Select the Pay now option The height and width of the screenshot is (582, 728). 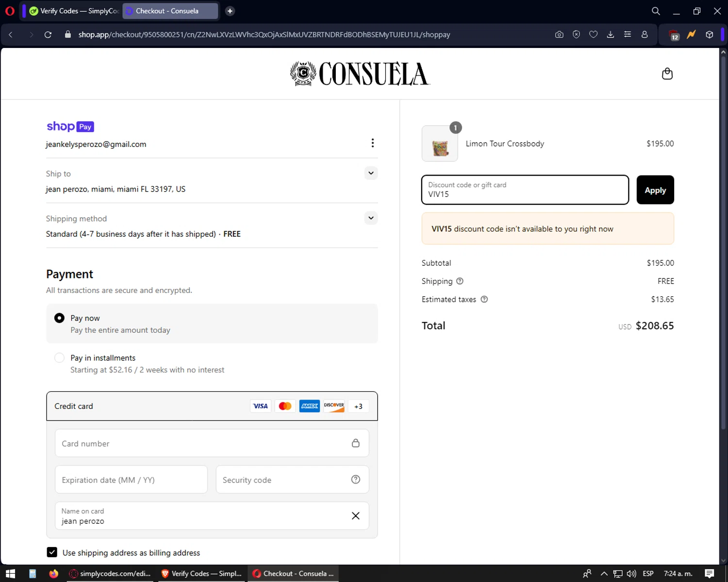[59, 318]
